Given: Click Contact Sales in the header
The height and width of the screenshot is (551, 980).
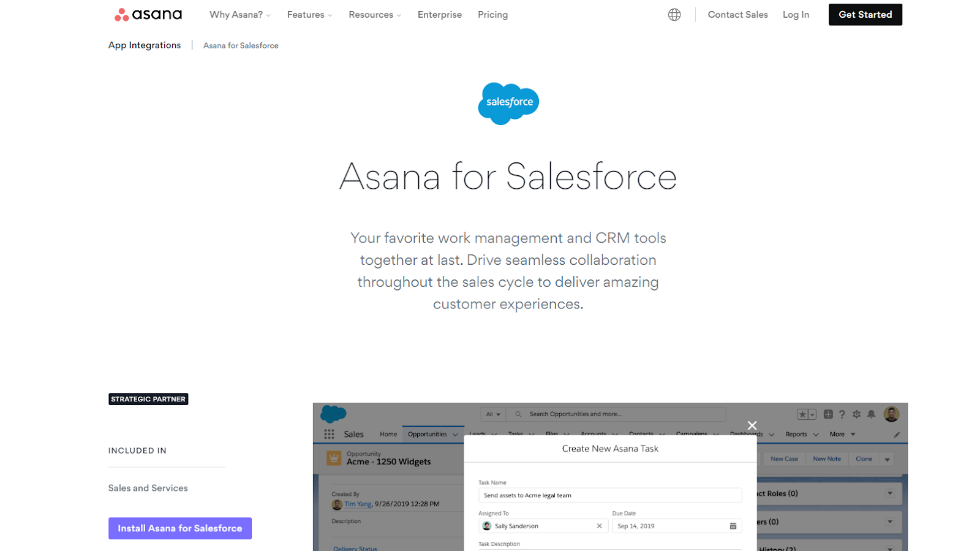Looking at the screenshot, I should click(x=737, y=15).
